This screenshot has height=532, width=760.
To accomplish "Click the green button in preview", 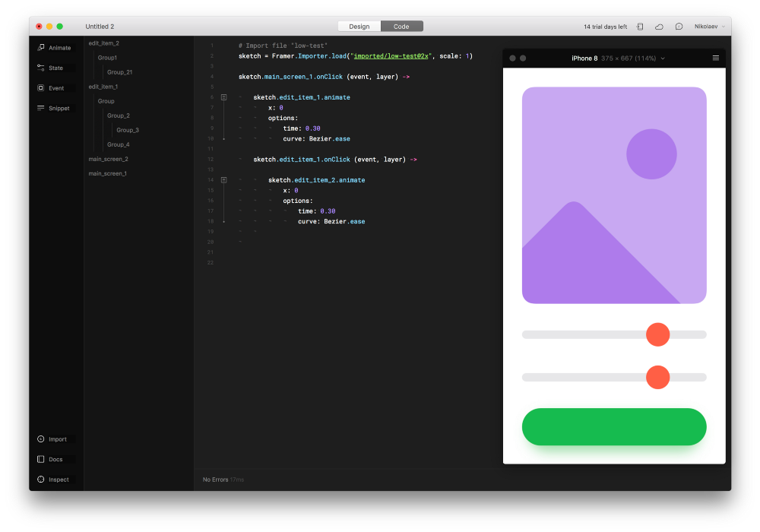I will pyautogui.click(x=614, y=427).
